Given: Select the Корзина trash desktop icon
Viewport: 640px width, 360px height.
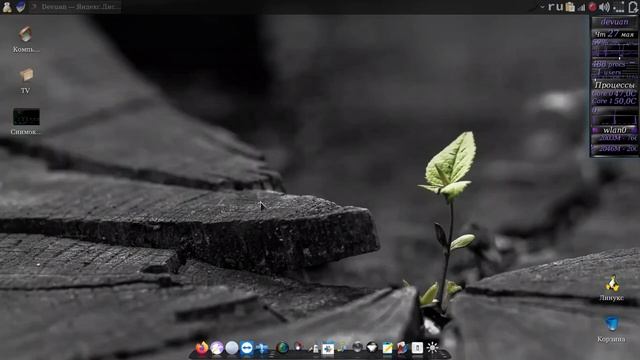Looking at the screenshot, I should [611, 329].
